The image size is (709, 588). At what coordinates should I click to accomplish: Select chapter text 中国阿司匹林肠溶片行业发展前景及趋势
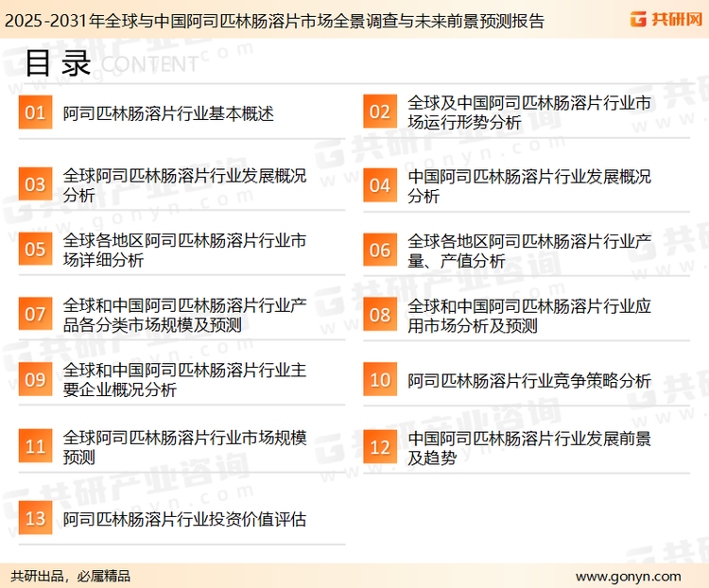pyautogui.click(x=529, y=448)
